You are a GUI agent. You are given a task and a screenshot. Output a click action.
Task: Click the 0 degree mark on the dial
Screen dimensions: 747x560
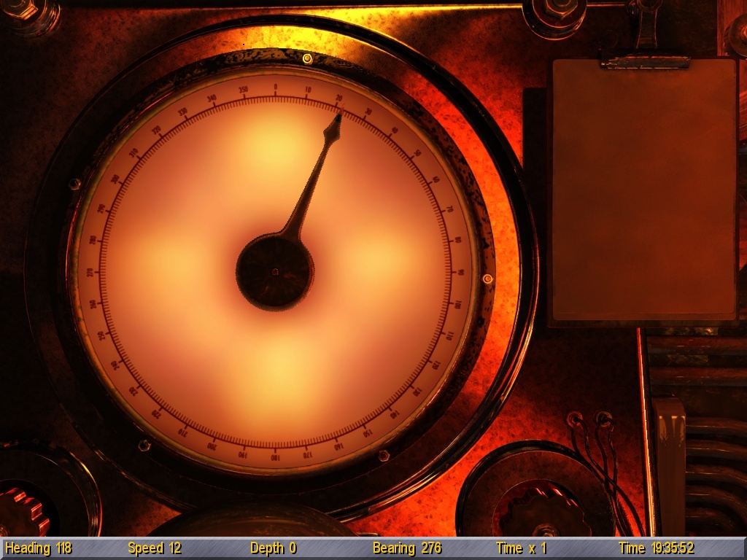point(275,89)
